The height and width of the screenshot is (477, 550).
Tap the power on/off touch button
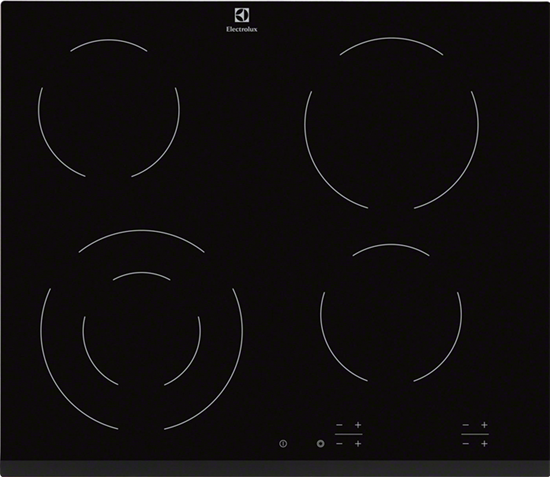pos(283,444)
